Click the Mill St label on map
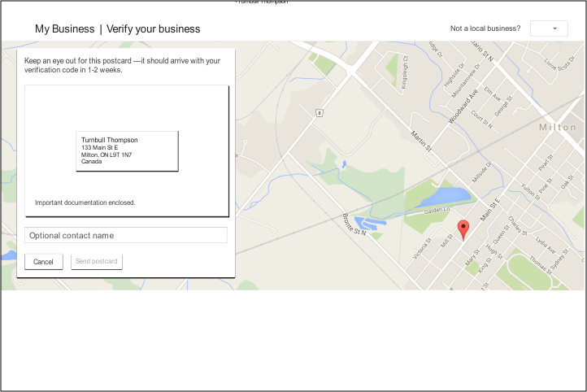 point(447,241)
